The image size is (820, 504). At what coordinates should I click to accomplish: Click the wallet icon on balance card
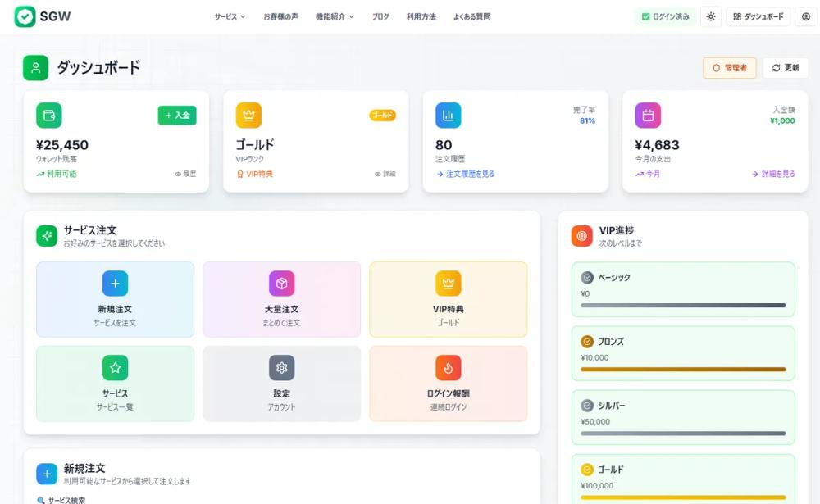[x=49, y=116]
